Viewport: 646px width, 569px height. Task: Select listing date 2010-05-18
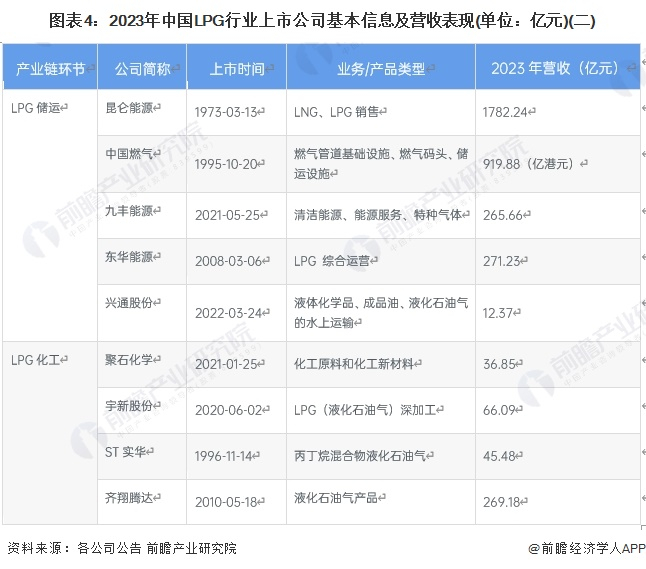(x=226, y=502)
